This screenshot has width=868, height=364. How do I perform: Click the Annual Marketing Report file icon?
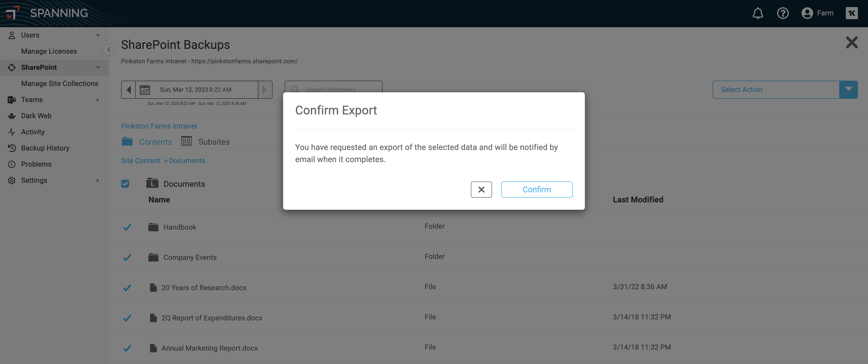(153, 348)
